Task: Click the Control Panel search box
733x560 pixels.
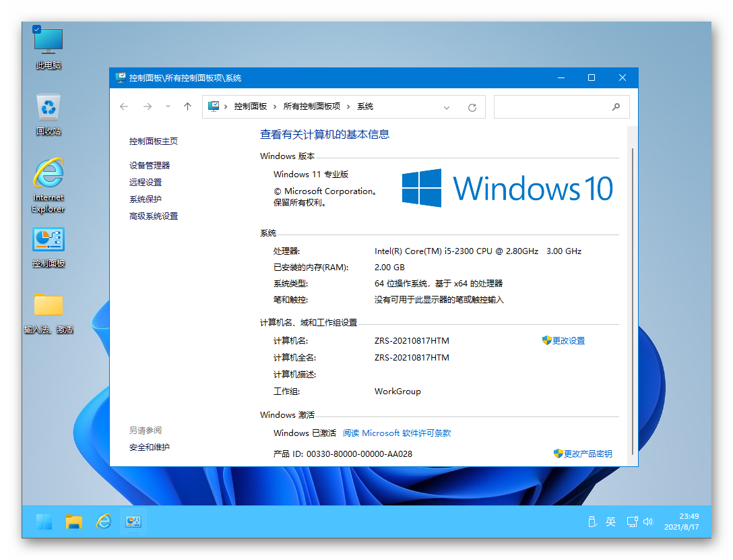Action: [561, 107]
